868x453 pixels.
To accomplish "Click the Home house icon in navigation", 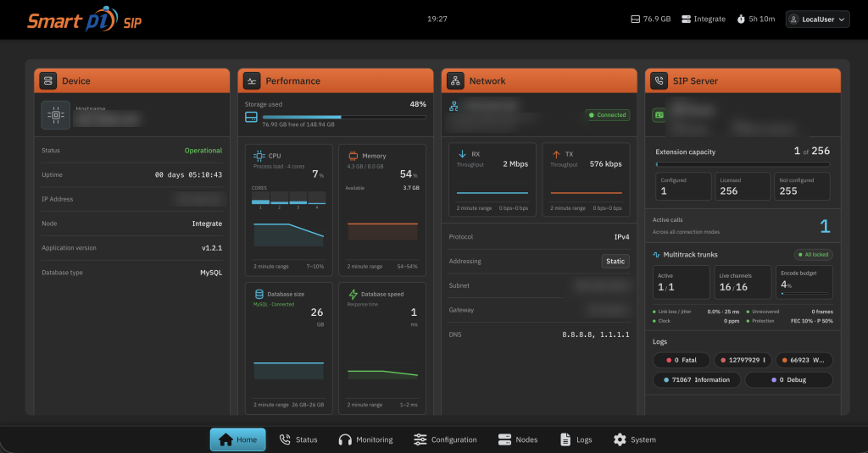I will [x=225, y=439].
